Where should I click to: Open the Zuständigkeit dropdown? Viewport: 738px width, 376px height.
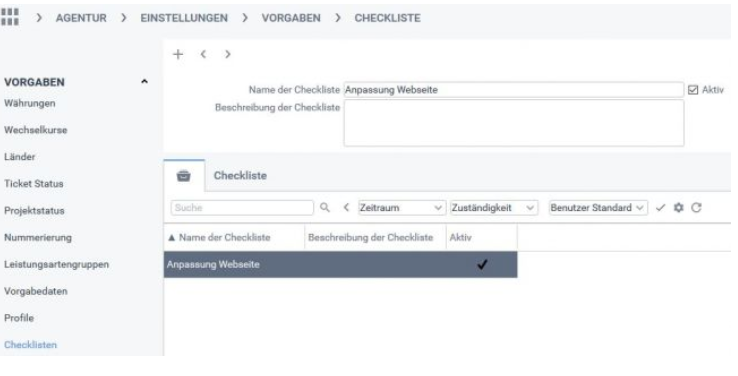coord(493,208)
